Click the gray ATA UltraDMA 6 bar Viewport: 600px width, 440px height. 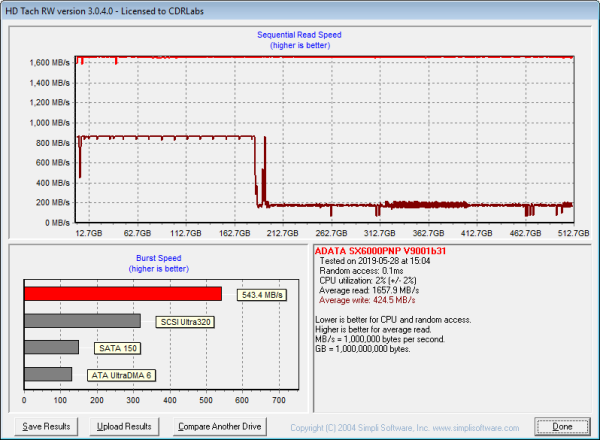click(48, 374)
